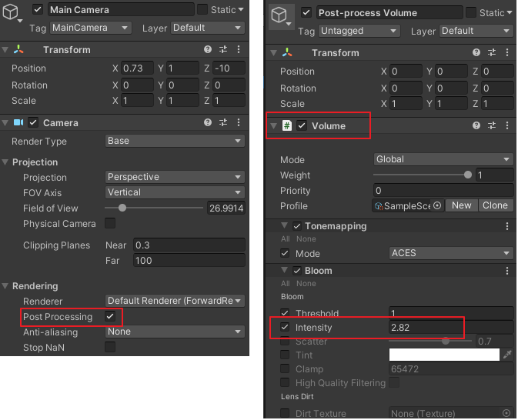
Task: Click Post-process Volume Transform axes icon
Action: (287, 52)
